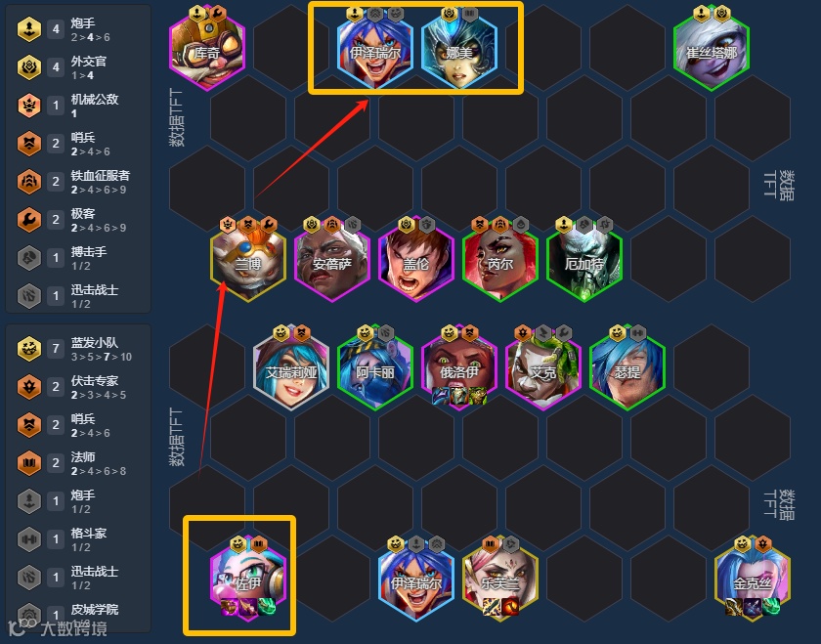Click the 厄加特 champion portrait
Screen dimensions: 821x644
[x=584, y=260]
